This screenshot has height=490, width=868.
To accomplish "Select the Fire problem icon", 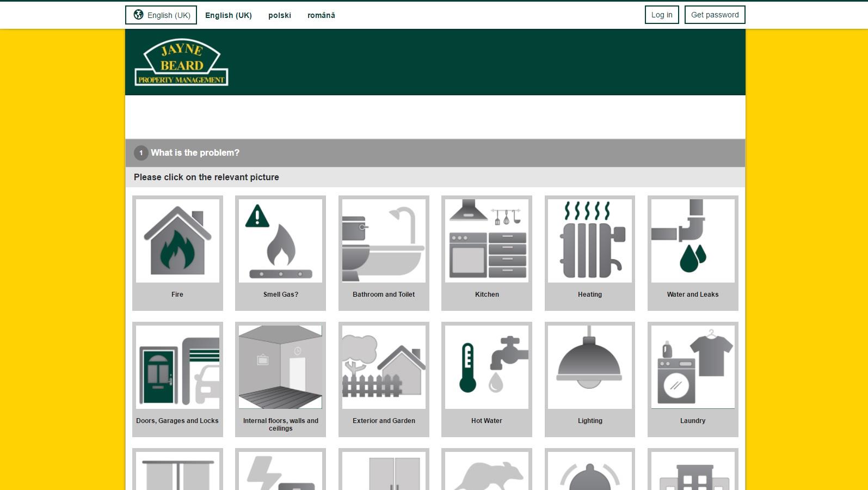I will coord(177,241).
